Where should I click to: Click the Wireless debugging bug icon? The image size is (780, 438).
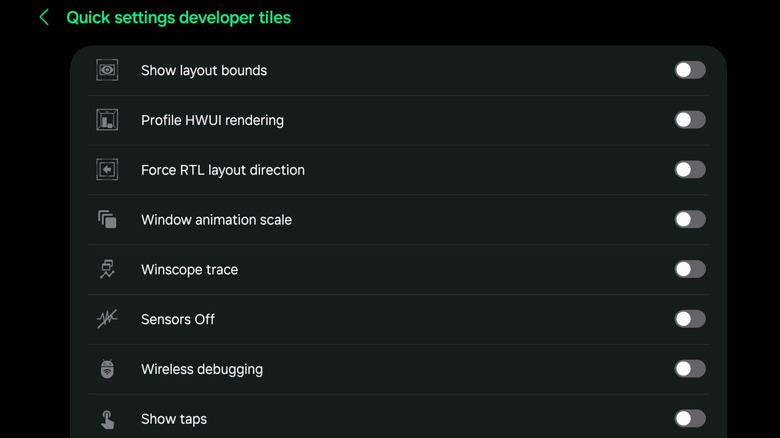[x=107, y=369]
